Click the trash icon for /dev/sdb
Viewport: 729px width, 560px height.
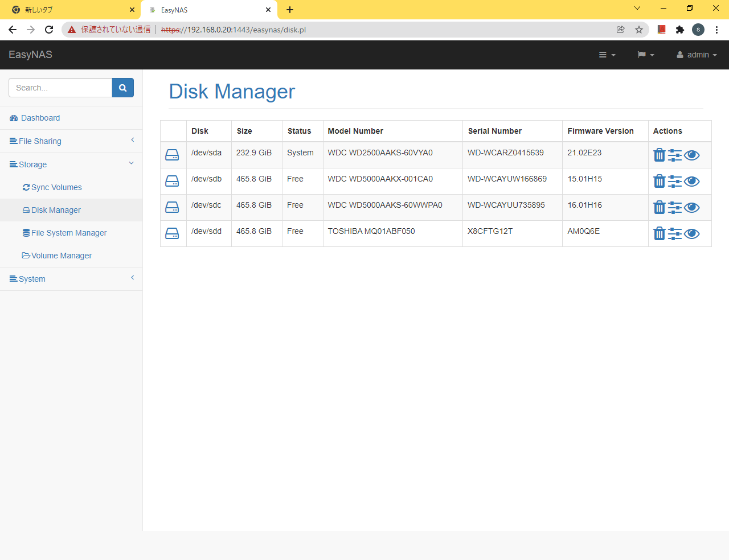659,182
